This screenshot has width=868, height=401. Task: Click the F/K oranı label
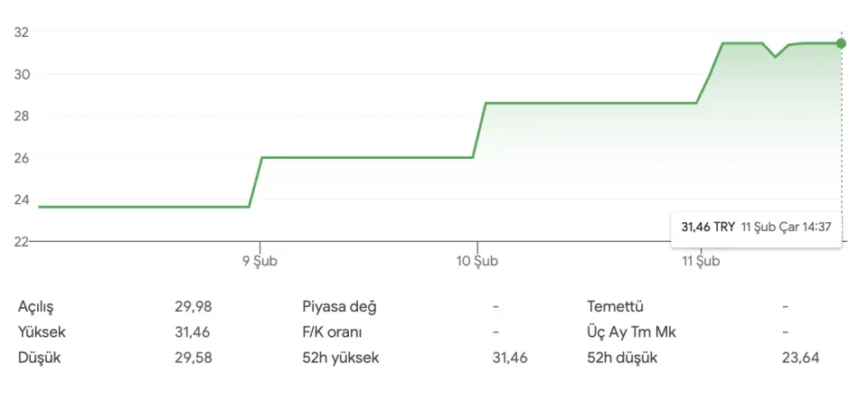[x=332, y=331]
